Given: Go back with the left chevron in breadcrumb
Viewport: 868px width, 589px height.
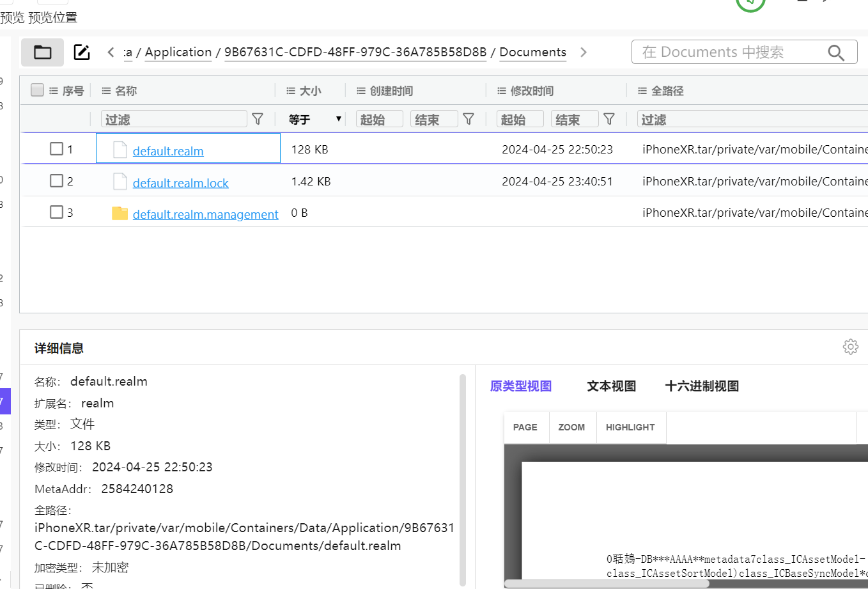Looking at the screenshot, I should point(111,52).
